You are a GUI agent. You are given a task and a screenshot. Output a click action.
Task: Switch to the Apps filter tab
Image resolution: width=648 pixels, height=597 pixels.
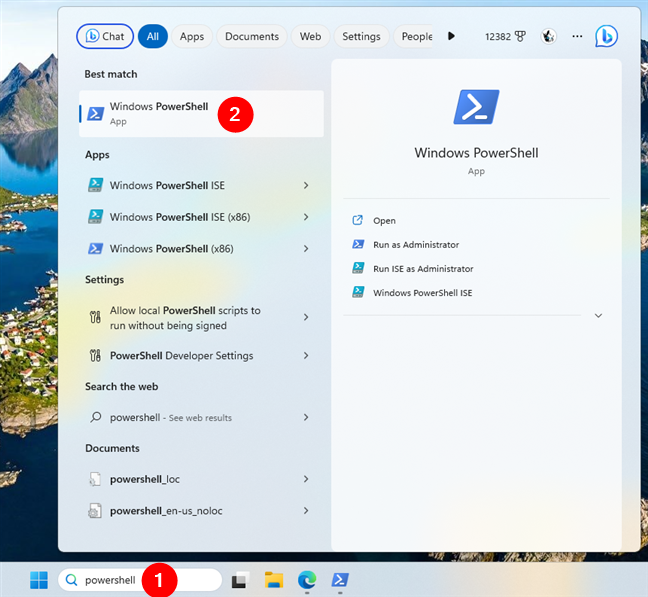coord(191,36)
